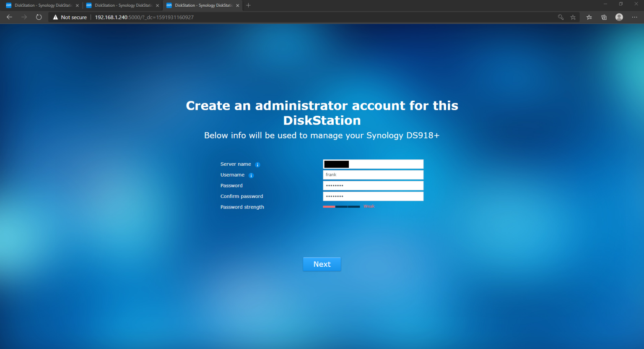Open the Settings and more menu
This screenshot has width=644, height=349.
pos(634,17)
